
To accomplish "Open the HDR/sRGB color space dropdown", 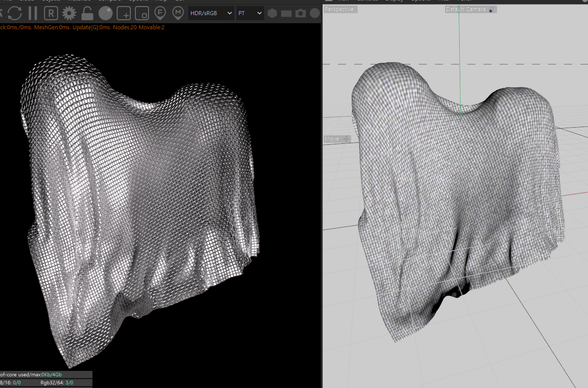I will click(x=211, y=13).
